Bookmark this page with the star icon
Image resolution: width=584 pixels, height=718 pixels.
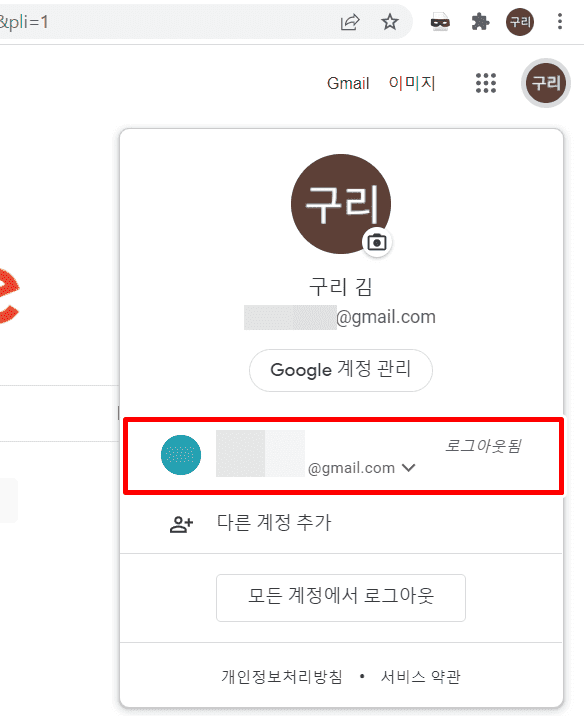(x=390, y=22)
